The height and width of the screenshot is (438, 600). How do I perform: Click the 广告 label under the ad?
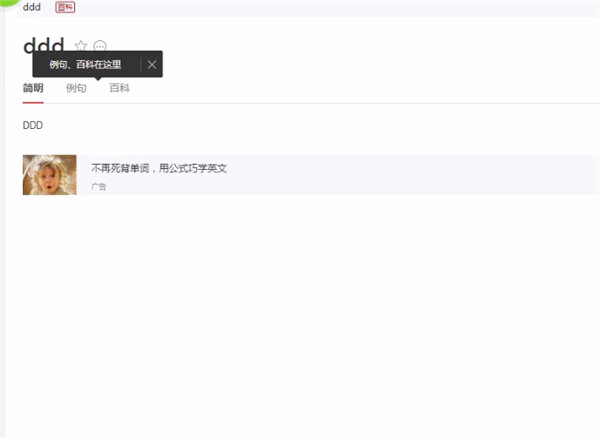(x=98, y=187)
